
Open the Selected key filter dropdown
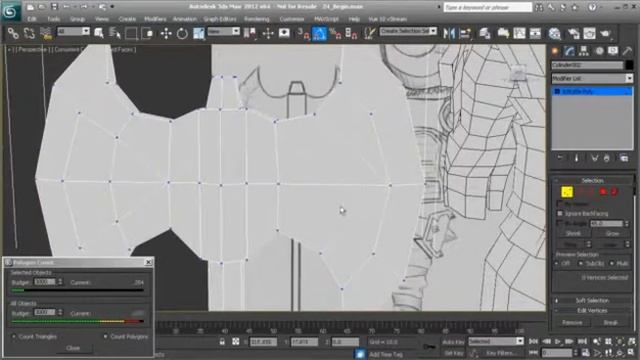click(496, 341)
